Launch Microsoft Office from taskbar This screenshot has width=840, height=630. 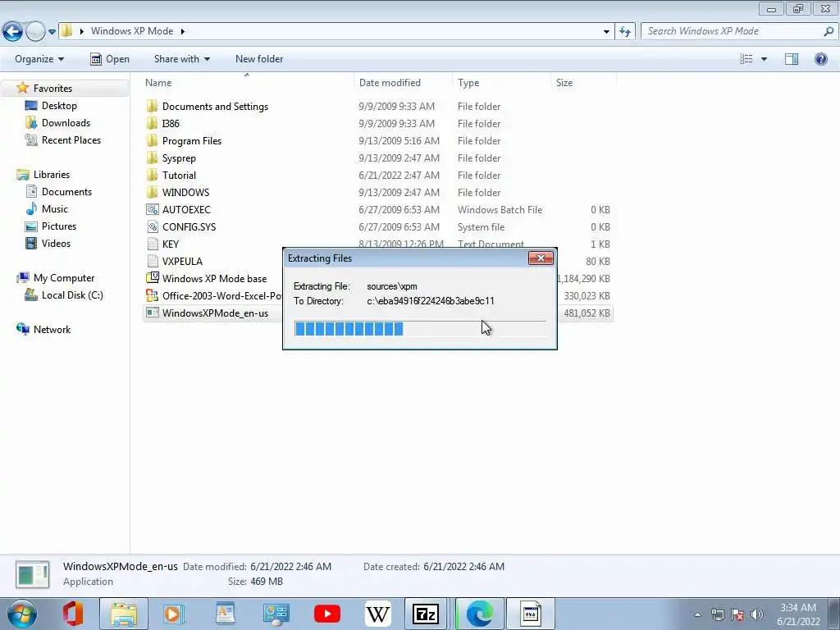73,614
